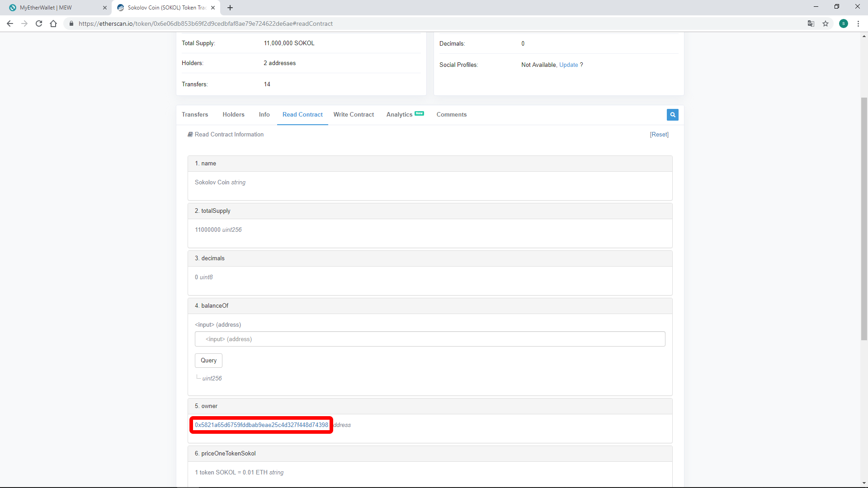Collapse the 2. totalSupply section header
The image size is (868, 488).
(430, 211)
